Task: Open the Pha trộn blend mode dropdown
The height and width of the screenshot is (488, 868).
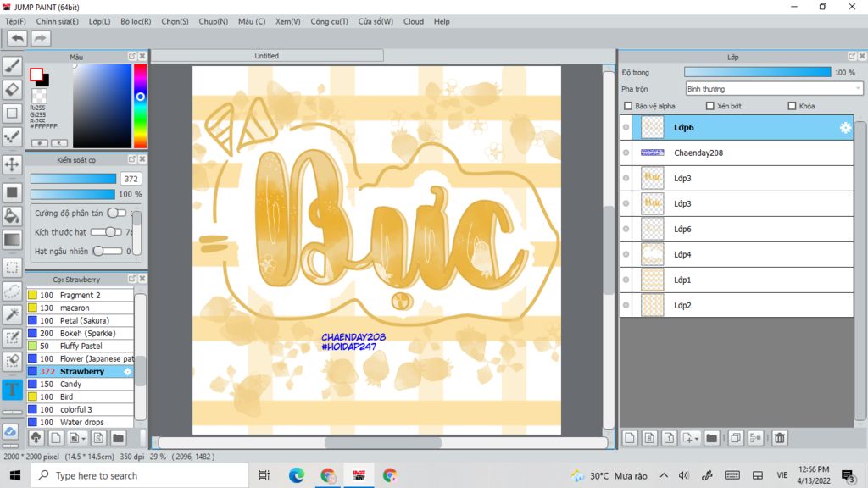Action: click(x=774, y=88)
